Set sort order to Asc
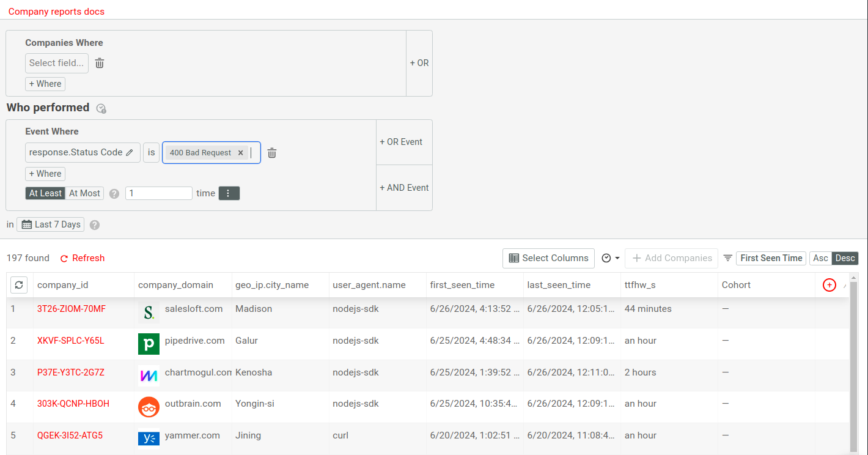868x455 pixels. pyautogui.click(x=820, y=258)
